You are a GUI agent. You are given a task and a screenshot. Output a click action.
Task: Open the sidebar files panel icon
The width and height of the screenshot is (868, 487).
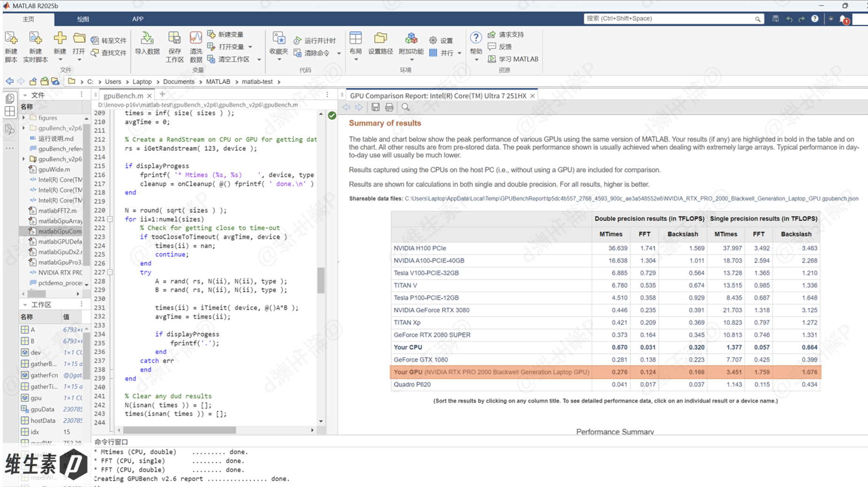(x=10, y=98)
